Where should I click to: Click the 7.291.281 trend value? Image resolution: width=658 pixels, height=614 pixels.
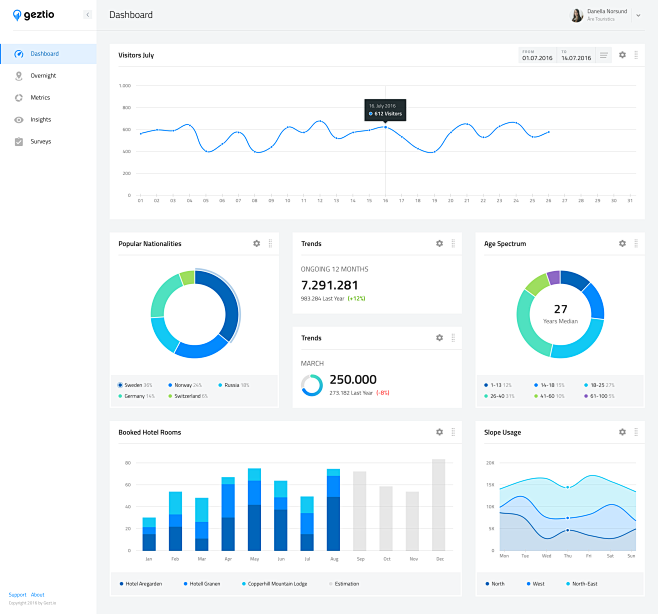330,285
